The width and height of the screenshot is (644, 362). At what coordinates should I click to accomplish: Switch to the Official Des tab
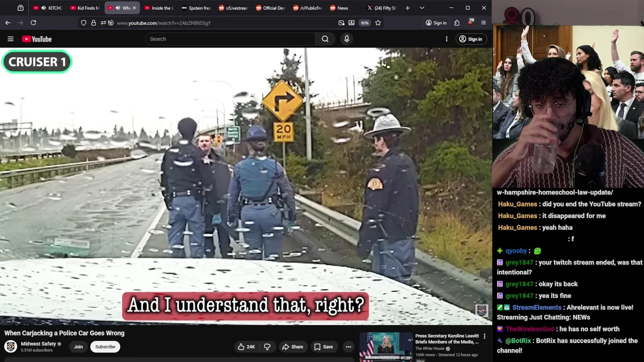(271, 8)
